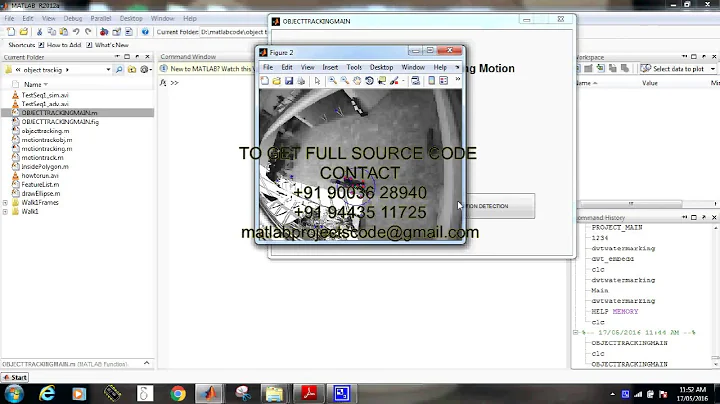Click Open file icon in MATLAB toolbar
The image size is (720, 404).
pyautogui.click(x=23, y=32)
